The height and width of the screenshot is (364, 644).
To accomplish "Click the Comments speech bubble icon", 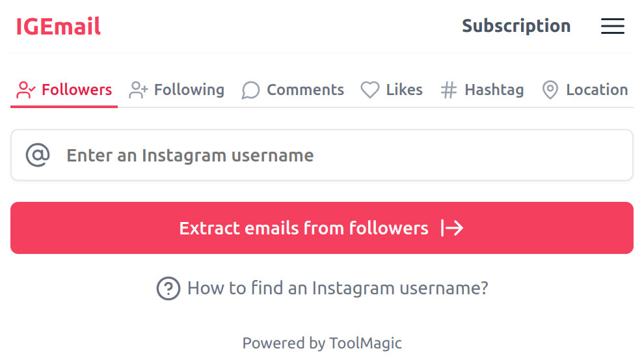I will coord(250,90).
